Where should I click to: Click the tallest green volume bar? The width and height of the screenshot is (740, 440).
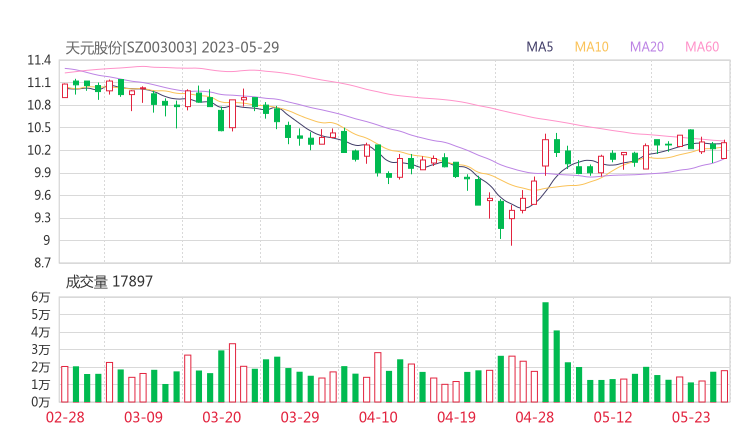(546, 352)
